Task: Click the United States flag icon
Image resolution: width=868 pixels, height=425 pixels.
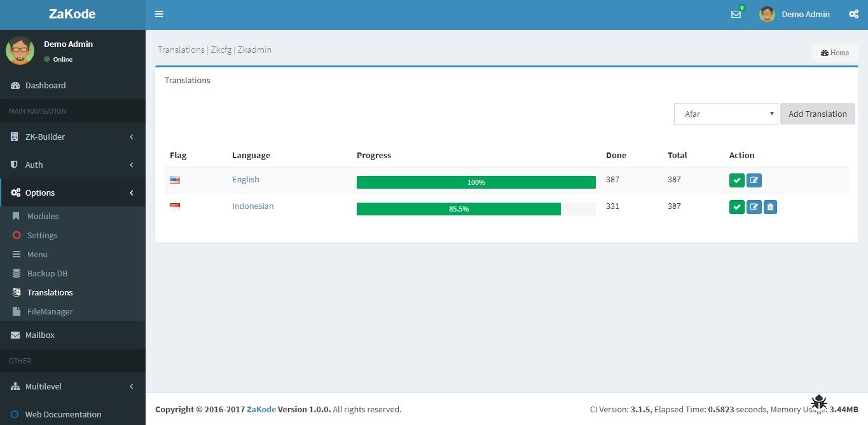Action: coord(175,180)
